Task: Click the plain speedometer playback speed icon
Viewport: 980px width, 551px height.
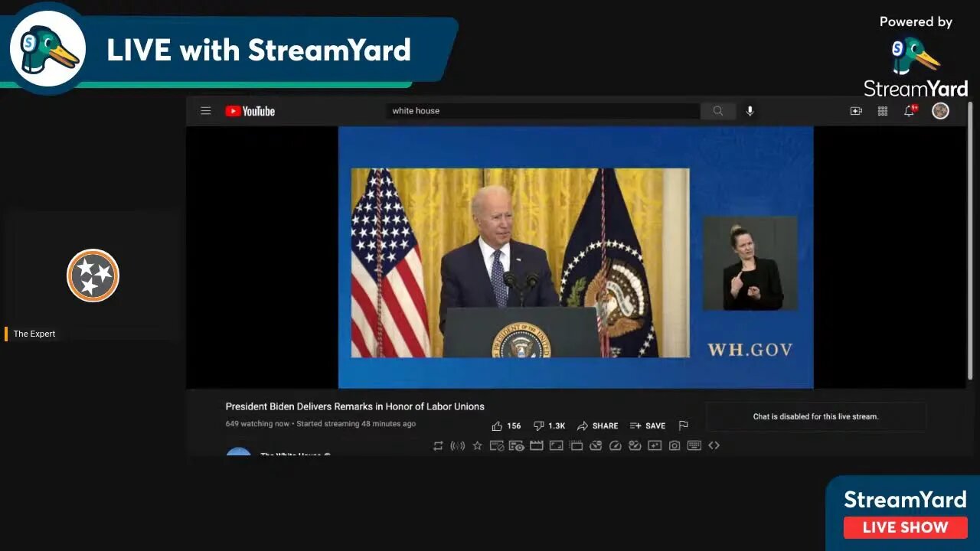Action: click(616, 445)
